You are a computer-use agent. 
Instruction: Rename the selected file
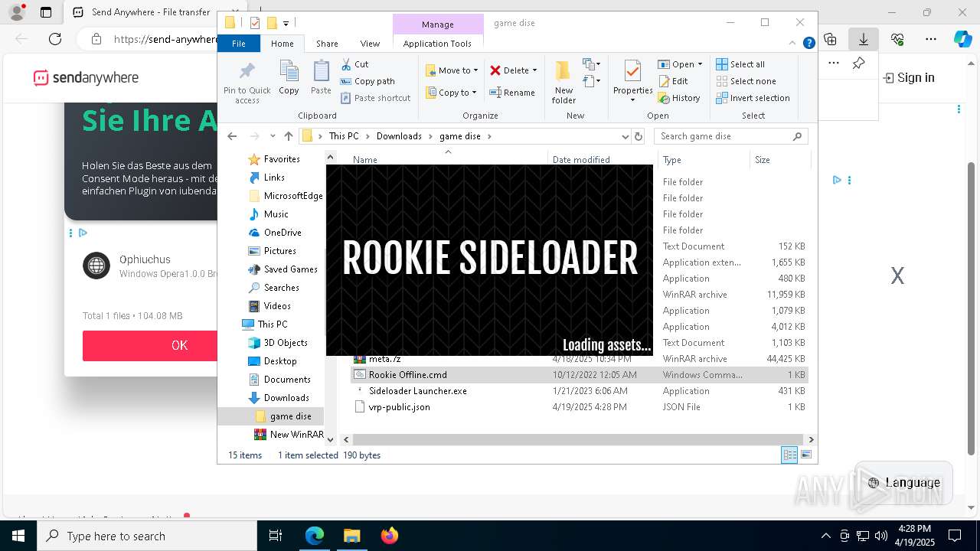point(512,93)
